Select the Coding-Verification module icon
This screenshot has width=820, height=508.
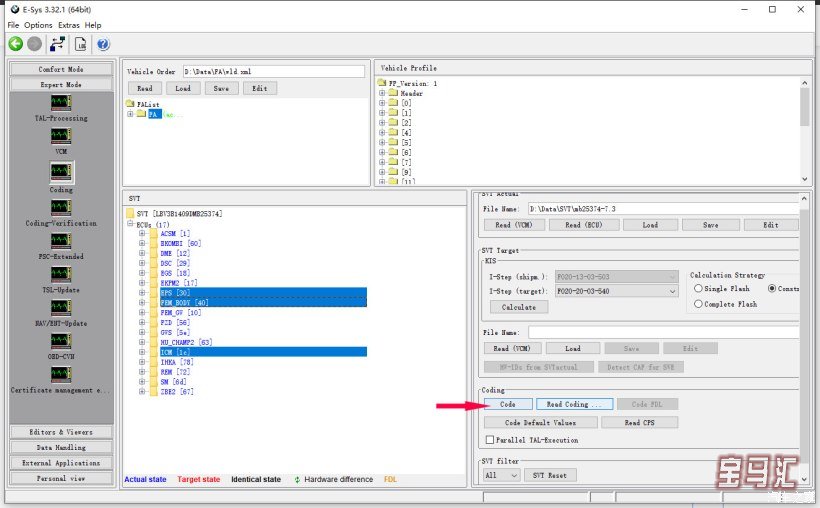(61, 206)
